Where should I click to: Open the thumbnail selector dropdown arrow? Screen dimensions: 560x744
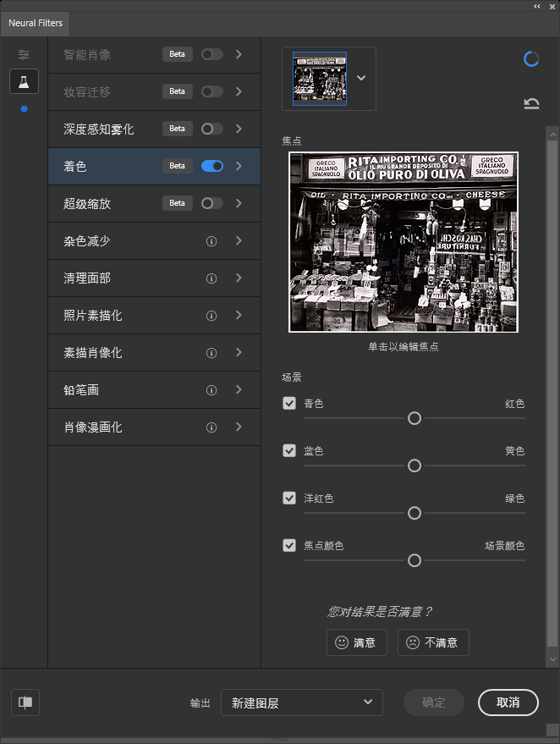[361, 78]
